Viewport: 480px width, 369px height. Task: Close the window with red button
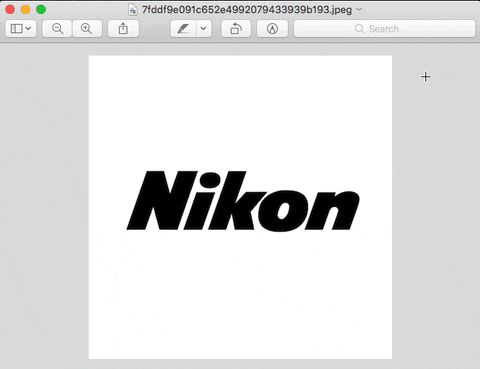10,9
